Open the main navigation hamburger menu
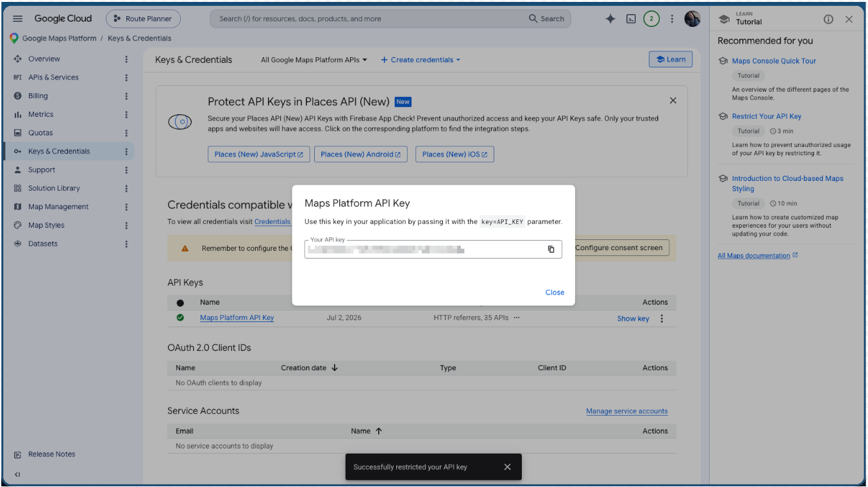Image resolution: width=868 pixels, height=487 pixels. (x=18, y=19)
